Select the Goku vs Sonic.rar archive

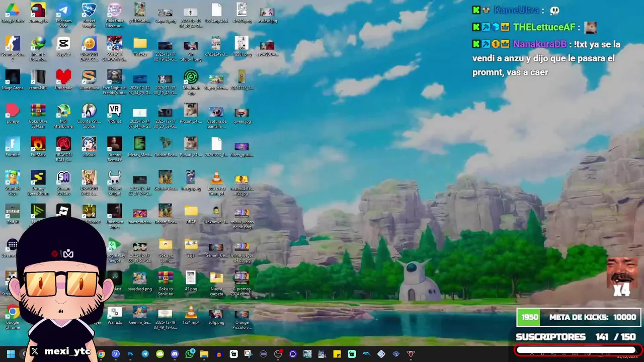tap(165, 284)
